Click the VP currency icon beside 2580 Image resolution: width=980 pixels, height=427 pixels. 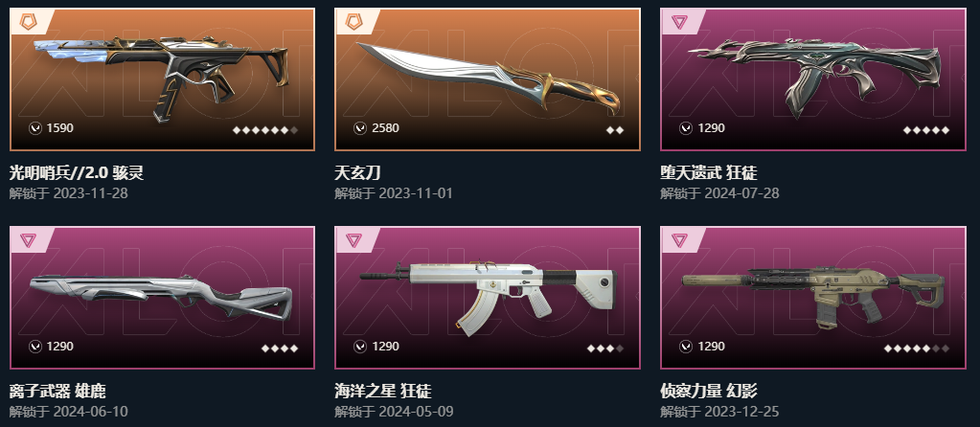[x=360, y=128]
